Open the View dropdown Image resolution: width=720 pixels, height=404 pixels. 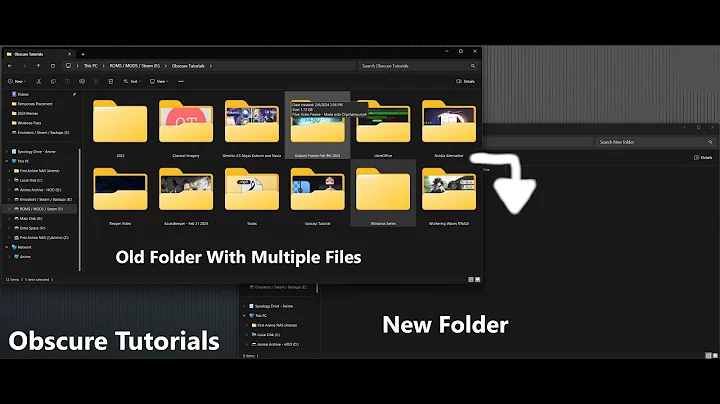pos(159,81)
